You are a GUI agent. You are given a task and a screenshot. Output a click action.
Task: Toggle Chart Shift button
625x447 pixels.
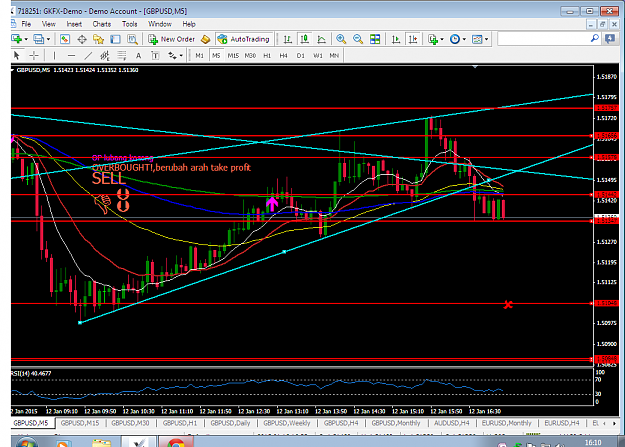pos(413,39)
